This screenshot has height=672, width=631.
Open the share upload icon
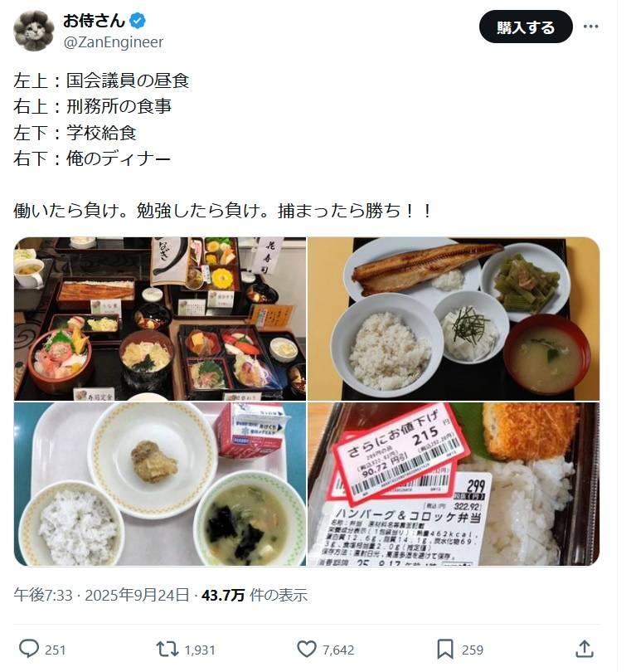(x=585, y=649)
